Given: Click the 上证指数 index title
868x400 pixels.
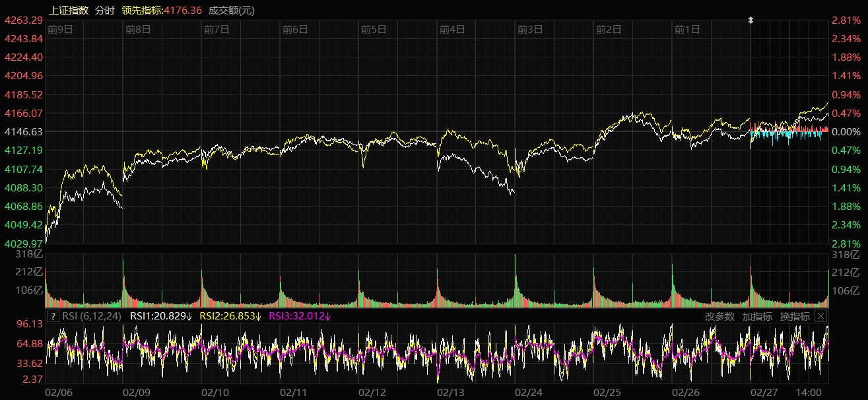Looking at the screenshot, I should click(x=69, y=11).
